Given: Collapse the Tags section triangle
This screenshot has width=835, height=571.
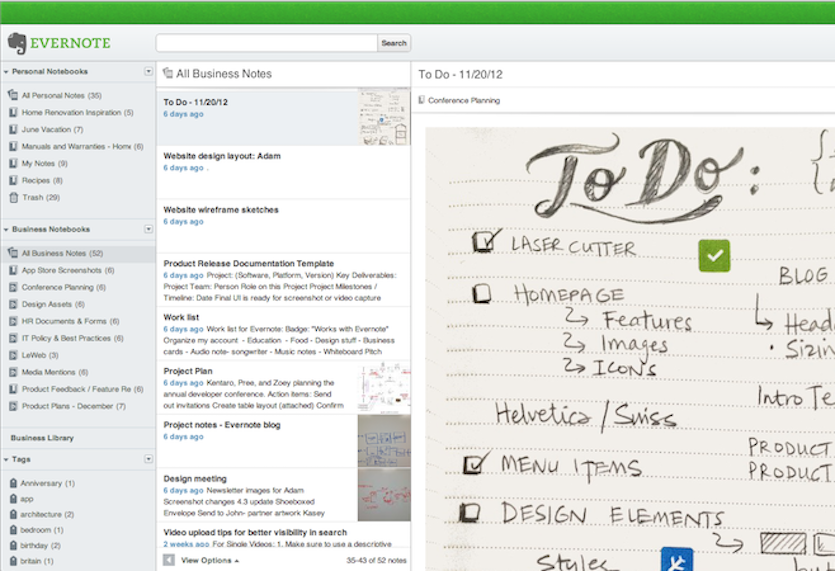Looking at the screenshot, I should (6, 459).
